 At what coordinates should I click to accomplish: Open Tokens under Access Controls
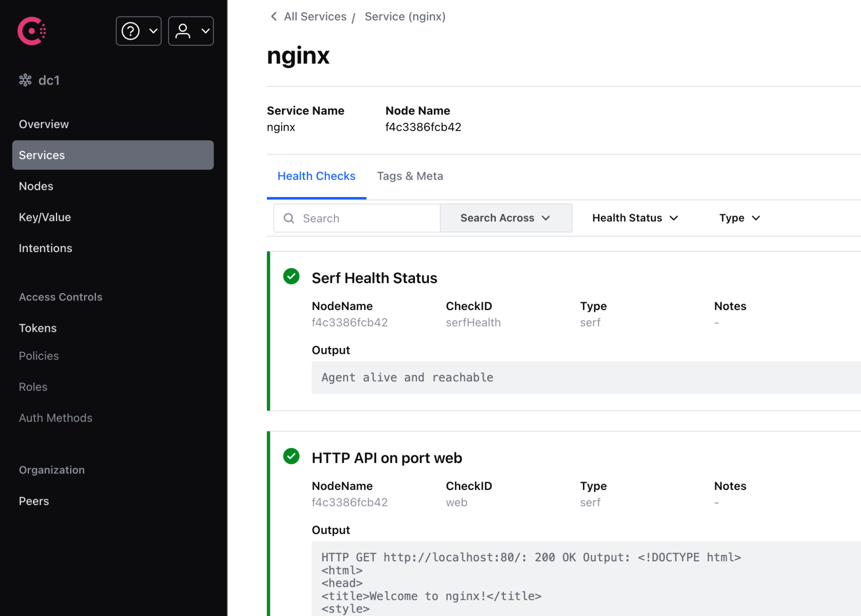tap(38, 328)
